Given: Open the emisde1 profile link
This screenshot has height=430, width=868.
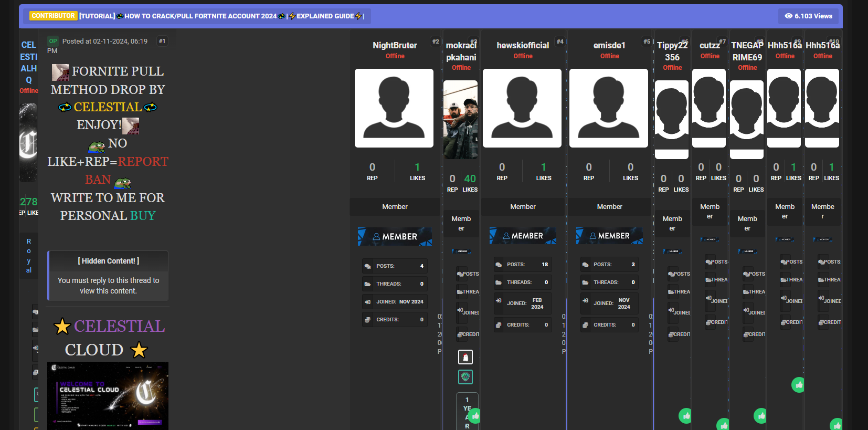Looking at the screenshot, I should [x=609, y=45].
